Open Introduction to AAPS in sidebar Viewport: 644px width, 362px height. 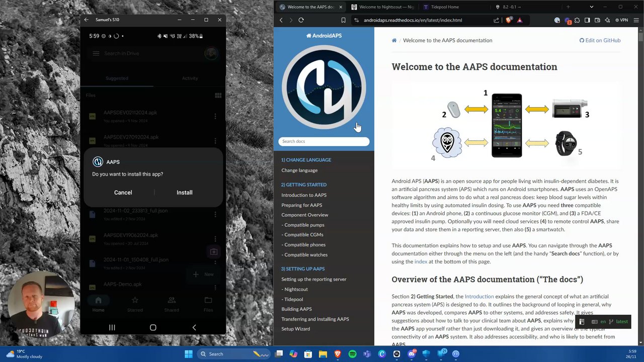[304, 195]
